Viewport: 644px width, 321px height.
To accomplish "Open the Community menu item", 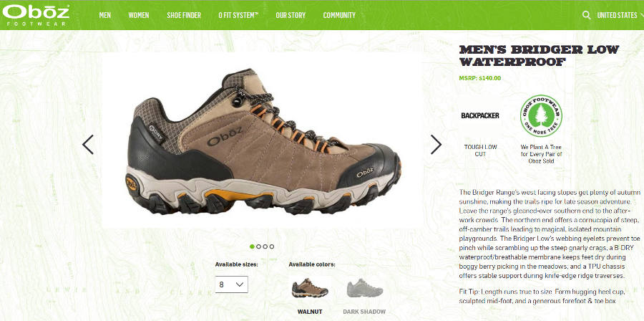I will tap(339, 15).
